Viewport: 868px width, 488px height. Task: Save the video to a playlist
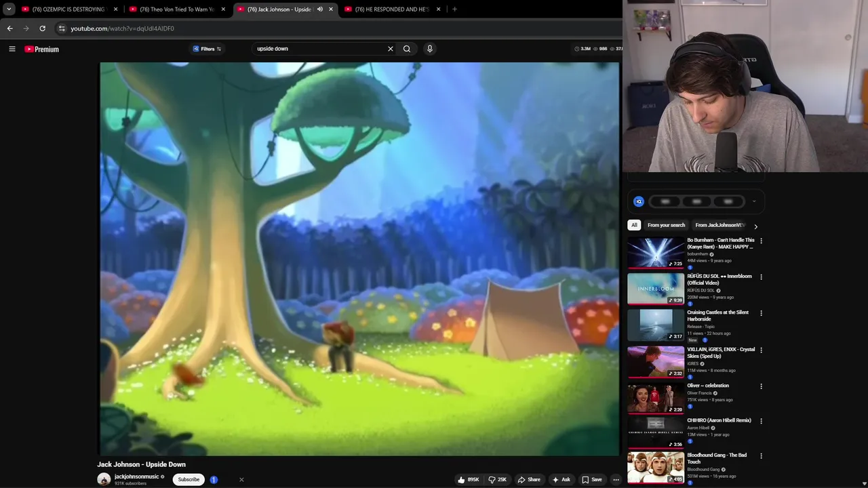(591, 479)
